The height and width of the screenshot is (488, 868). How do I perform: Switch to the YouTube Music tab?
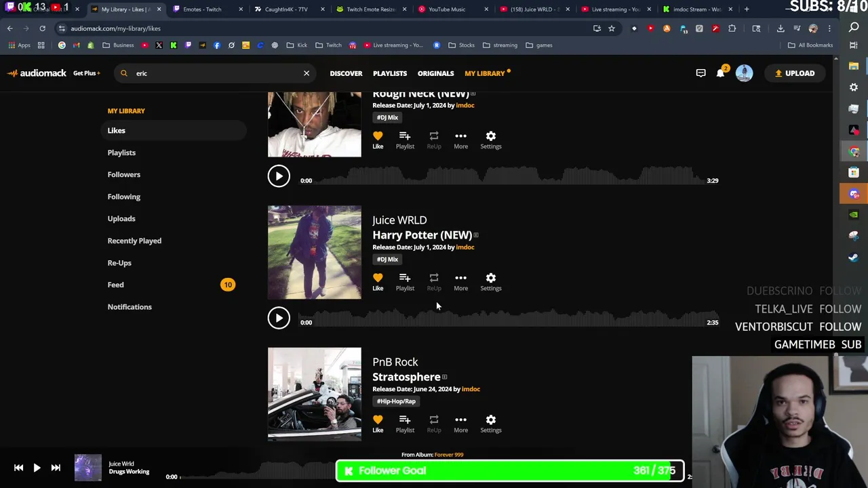click(x=453, y=9)
